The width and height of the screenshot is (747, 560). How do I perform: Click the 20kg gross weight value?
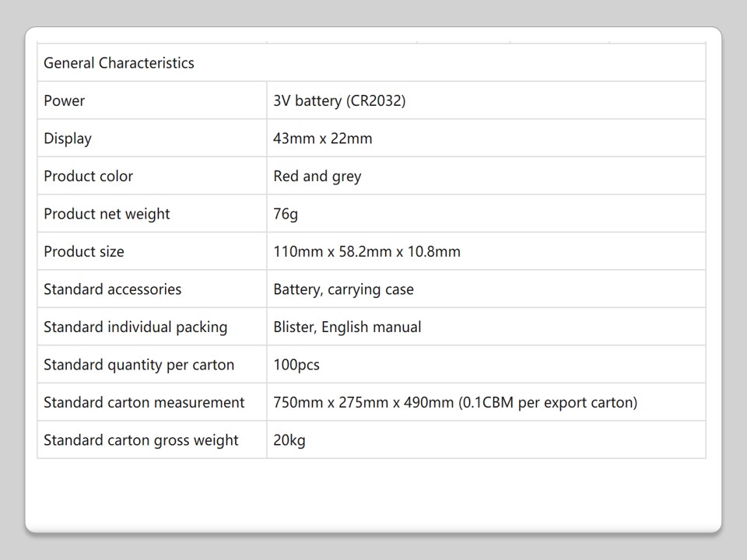coord(289,440)
